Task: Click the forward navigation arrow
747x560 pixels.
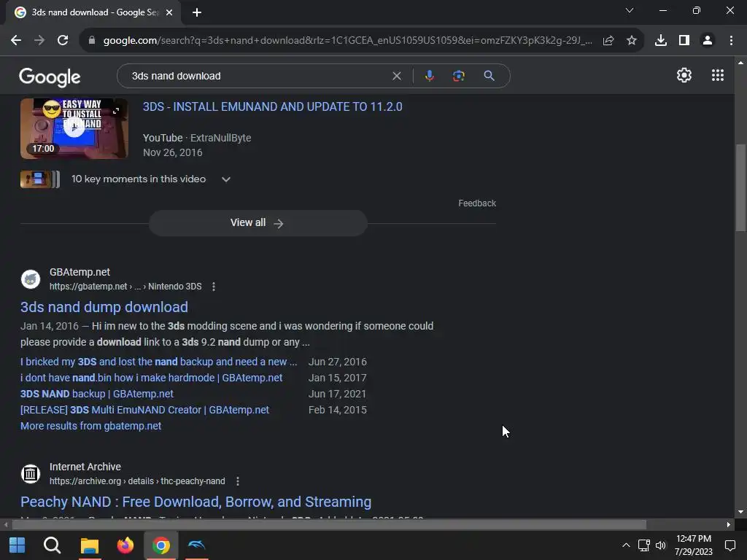Action: point(39,41)
